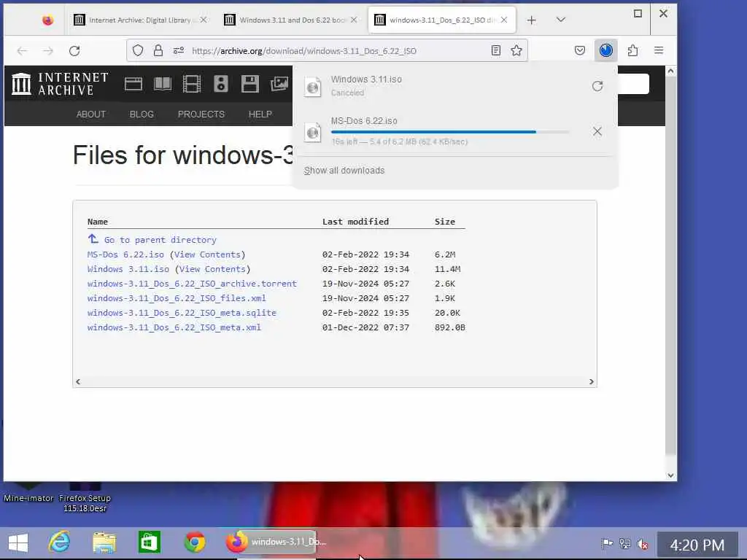
Task: Click the file listing left scroll arrow
Action: coord(78,382)
